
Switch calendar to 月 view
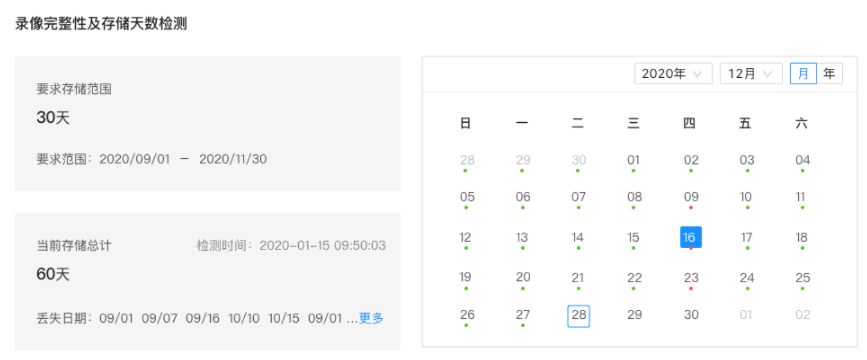pos(803,74)
